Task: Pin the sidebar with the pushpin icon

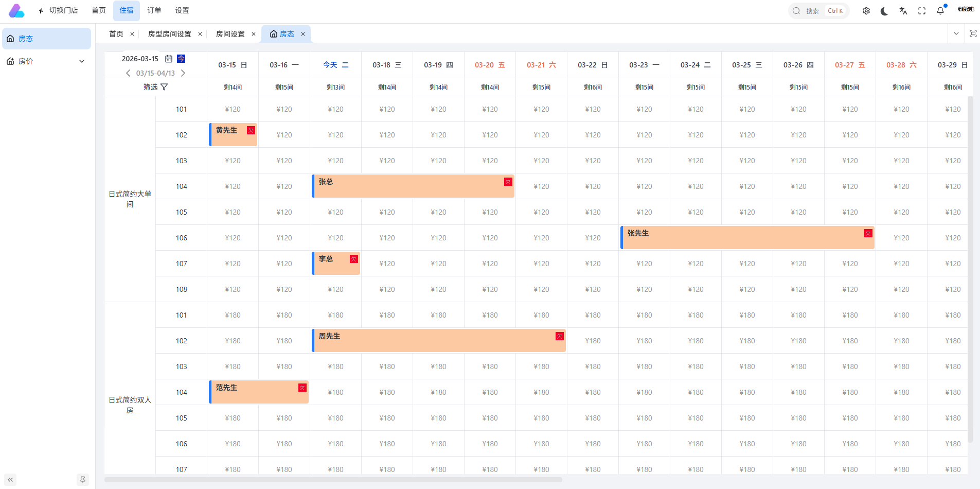Action: pyautogui.click(x=82, y=480)
